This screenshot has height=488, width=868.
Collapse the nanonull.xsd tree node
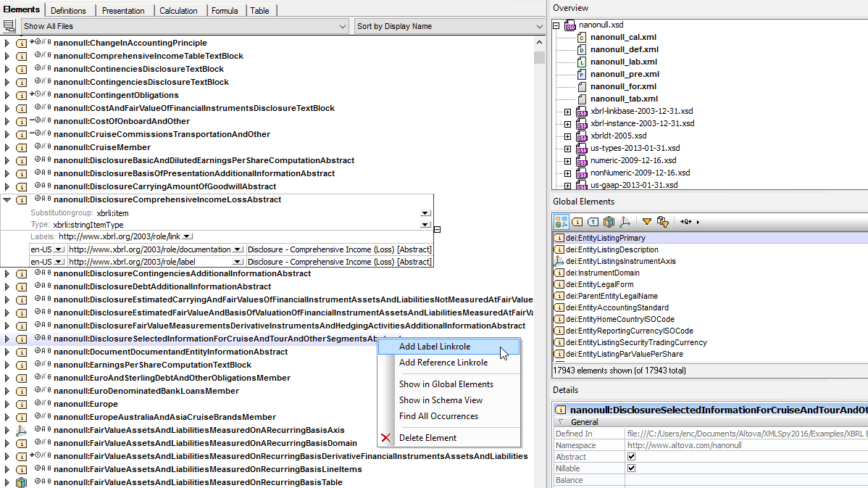click(556, 25)
